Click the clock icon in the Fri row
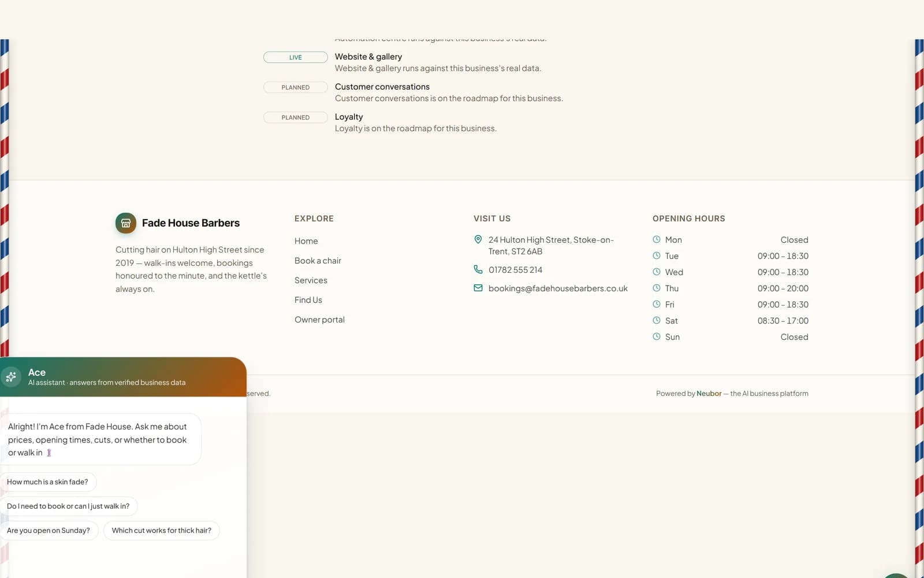The image size is (924, 578). 657,304
